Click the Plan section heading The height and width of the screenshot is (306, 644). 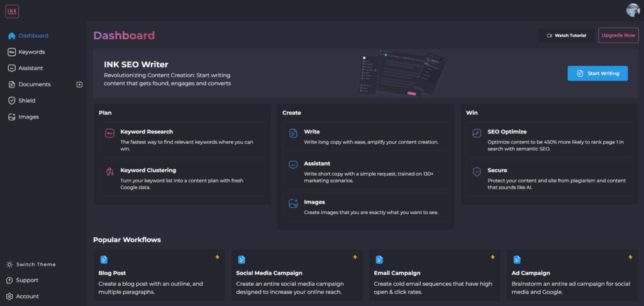[x=105, y=112]
